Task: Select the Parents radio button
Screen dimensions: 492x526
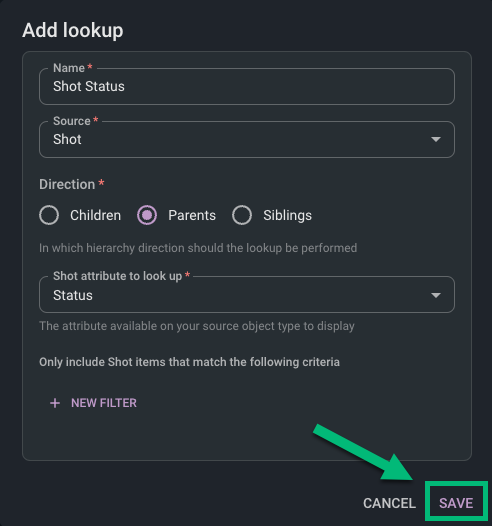Action: pos(147,215)
